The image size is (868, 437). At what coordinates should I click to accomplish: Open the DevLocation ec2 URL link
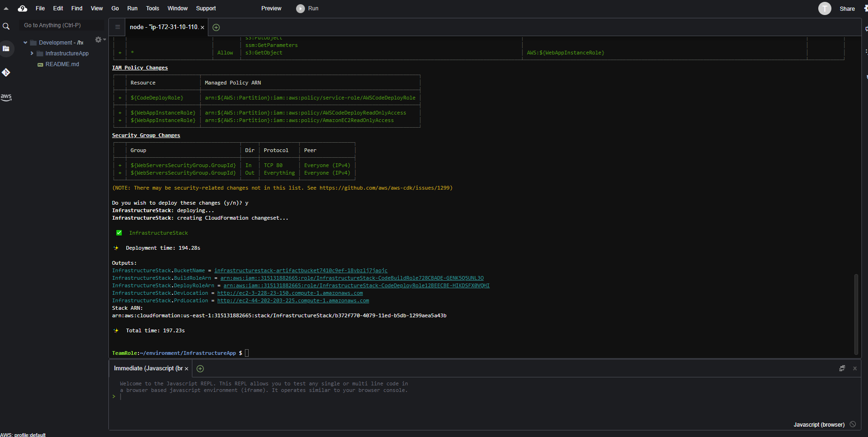click(x=290, y=293)
